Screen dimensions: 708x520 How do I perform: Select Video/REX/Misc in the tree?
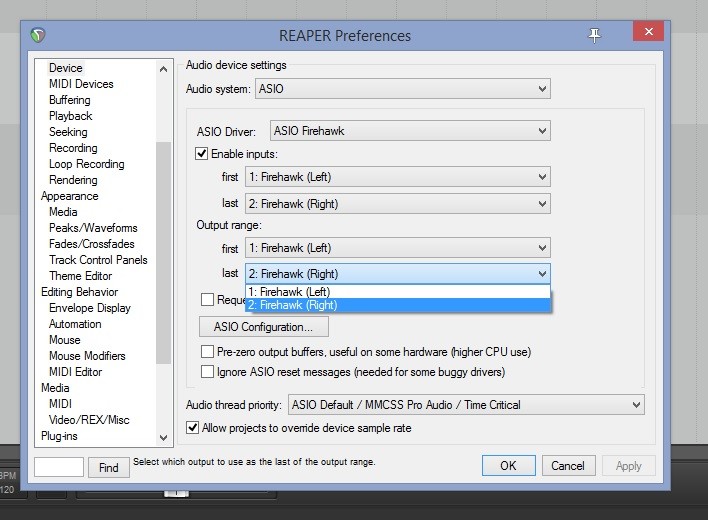pyautogui.click(x=89, y=420)
